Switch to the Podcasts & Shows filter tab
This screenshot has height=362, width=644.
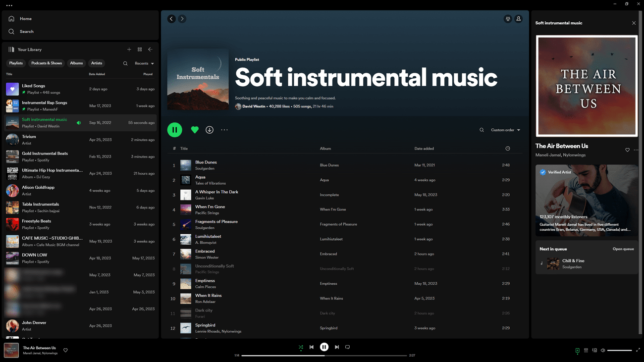click(x=47, y=63)
